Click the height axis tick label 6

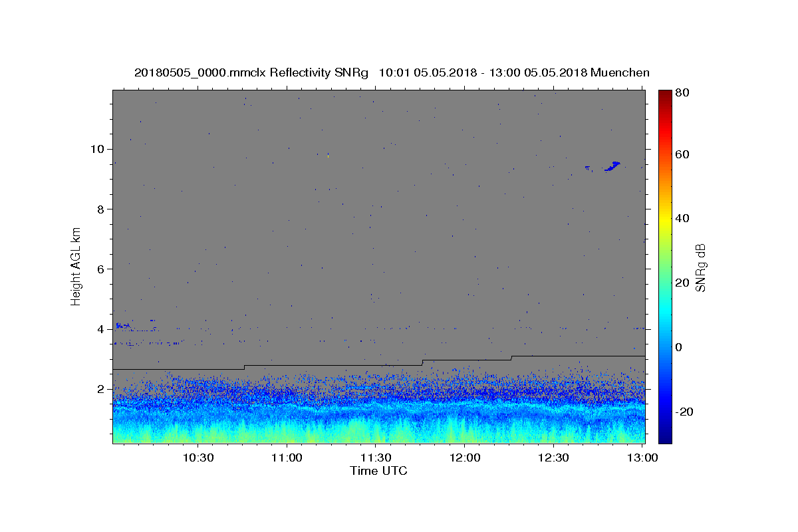click(102, 269)
